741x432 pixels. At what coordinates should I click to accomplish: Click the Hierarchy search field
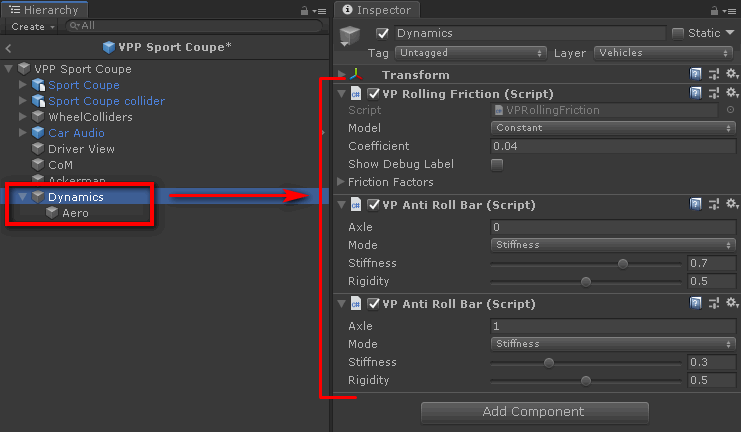(x=194, y=26)
